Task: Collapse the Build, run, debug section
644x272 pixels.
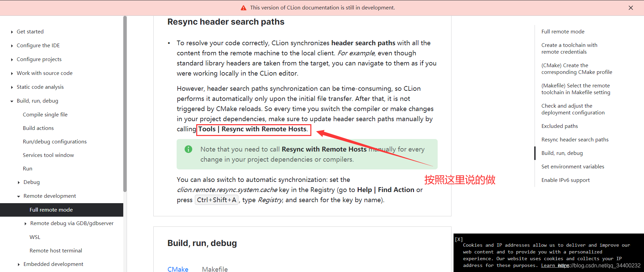Action: (x=12, y=101)
